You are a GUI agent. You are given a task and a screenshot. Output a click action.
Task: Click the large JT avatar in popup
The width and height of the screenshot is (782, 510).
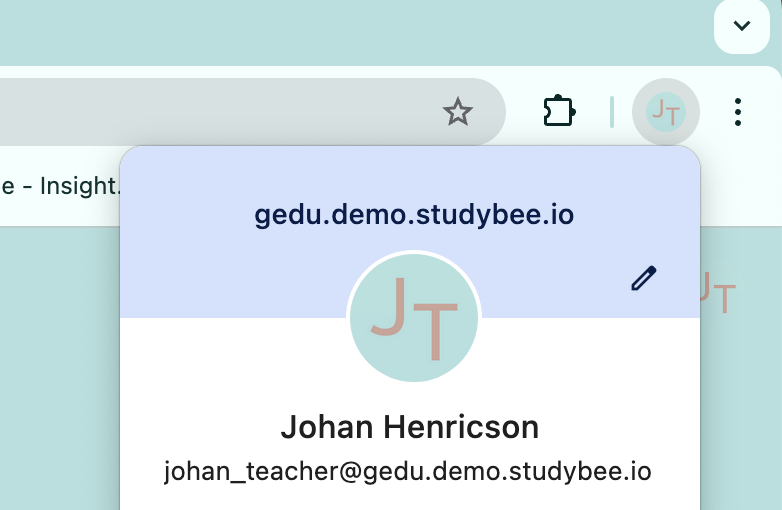pyautogui.click(x=414, y=318)
